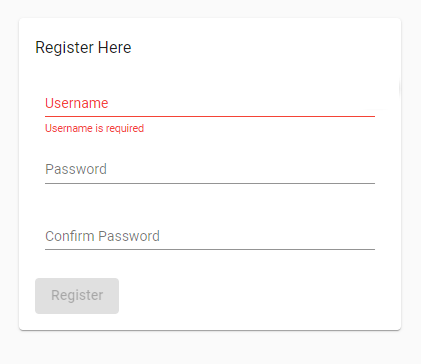Click the blank gap between Password and Confirm Password
Image resolution: width=421 pixels, height=364 pixels.
[x=210, y=205]
